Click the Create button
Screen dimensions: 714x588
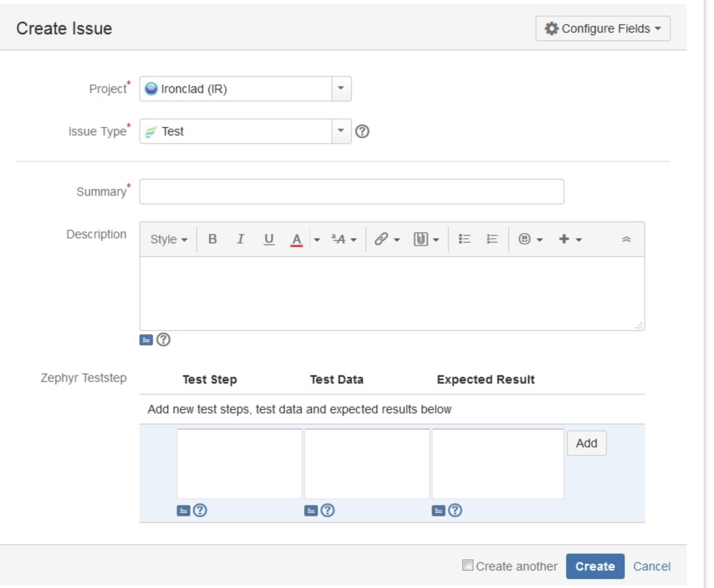pos(595,566)
